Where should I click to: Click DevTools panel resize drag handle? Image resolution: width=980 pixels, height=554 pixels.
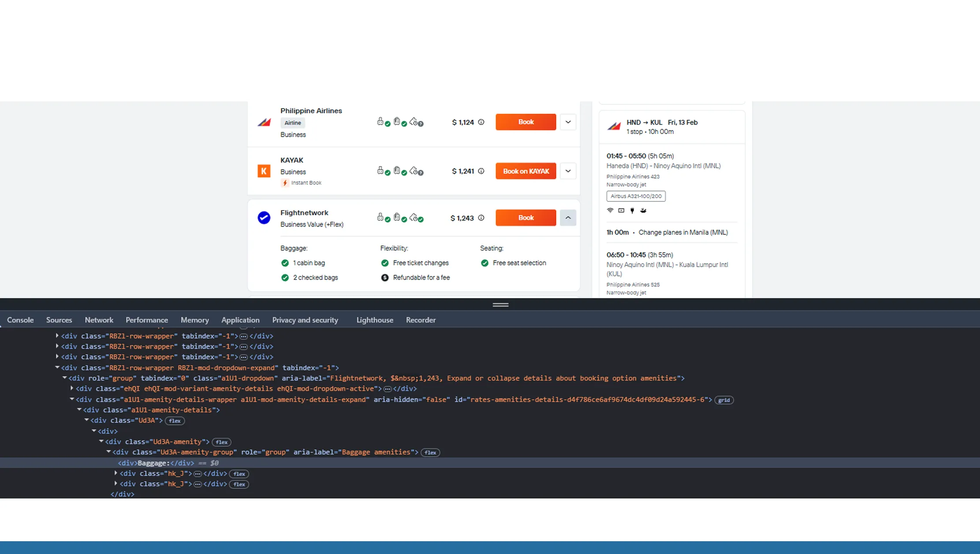tap(500, 305)
